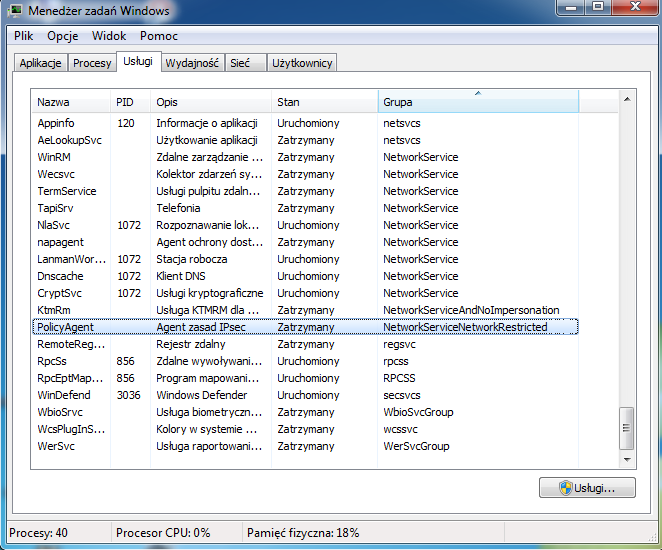Click the scrollbar up arrow
This screenshot has width=662, height=550.
[627, 99]
